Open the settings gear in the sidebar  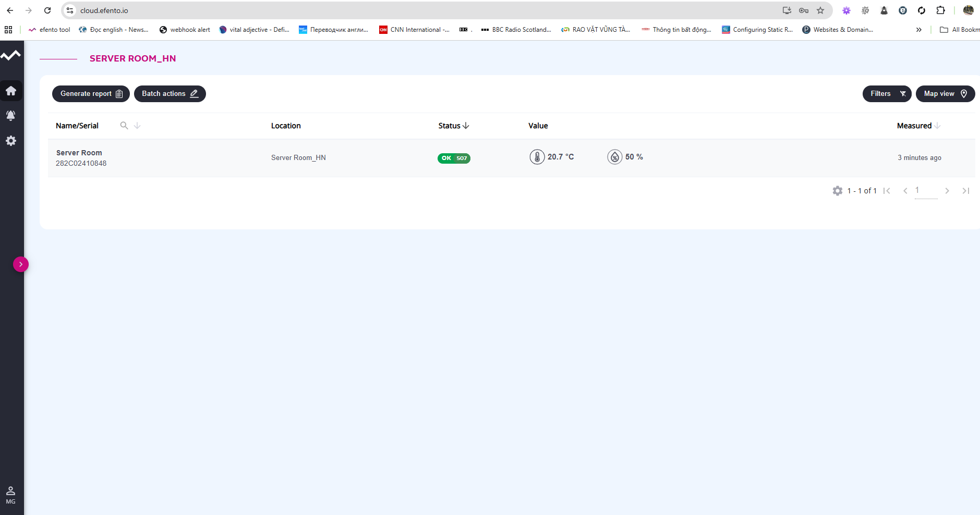(x=11, y=141)
